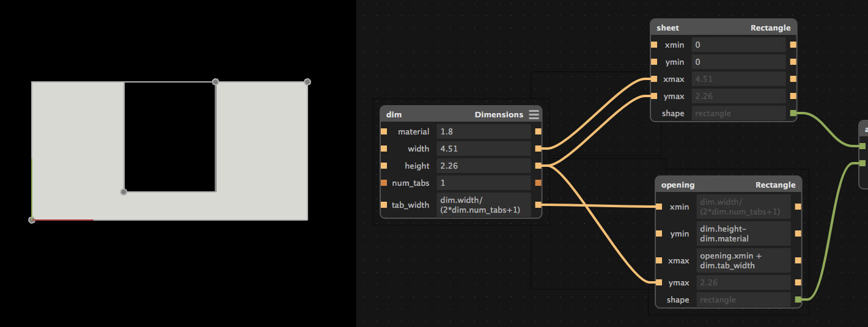This screenshot has width=868, height=327.
Task: Click the upper green input port on cut-off right node
Action: 862,146
